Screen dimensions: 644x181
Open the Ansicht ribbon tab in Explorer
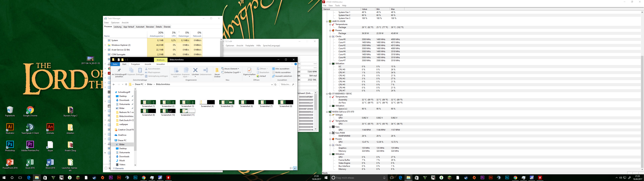(148, 64)
